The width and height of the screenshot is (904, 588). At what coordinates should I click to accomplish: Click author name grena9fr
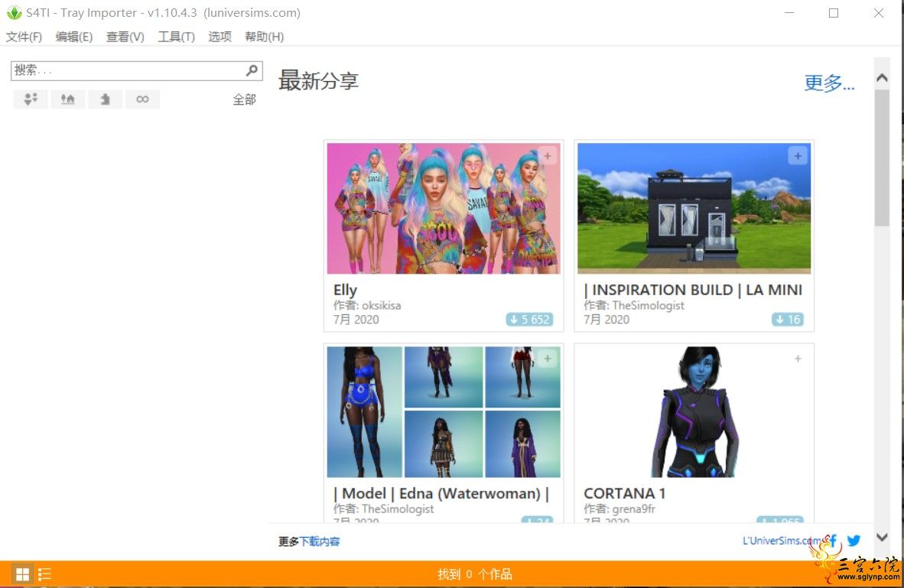[x=633, y=509]
